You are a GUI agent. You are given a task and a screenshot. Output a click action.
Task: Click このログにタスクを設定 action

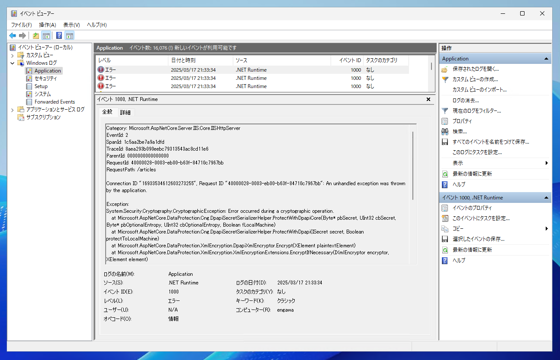pos(477,152)
